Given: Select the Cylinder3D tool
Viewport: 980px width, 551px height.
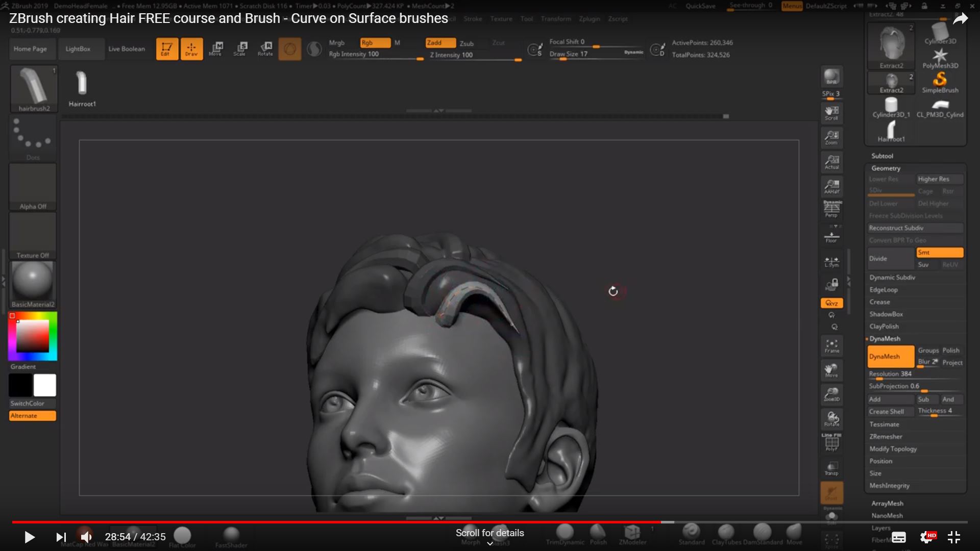Looking at the screenshot, I should (x=940, y=34).
